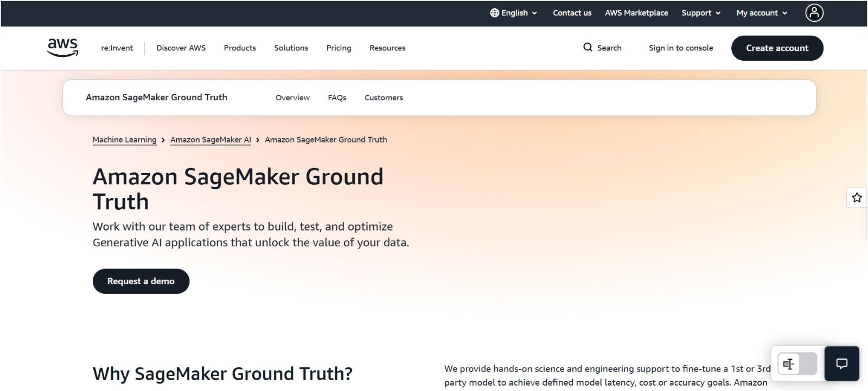The width and height of the screenshot is (868, 391).
Task: Click the star bookmark icon
Action: (857, 197)
